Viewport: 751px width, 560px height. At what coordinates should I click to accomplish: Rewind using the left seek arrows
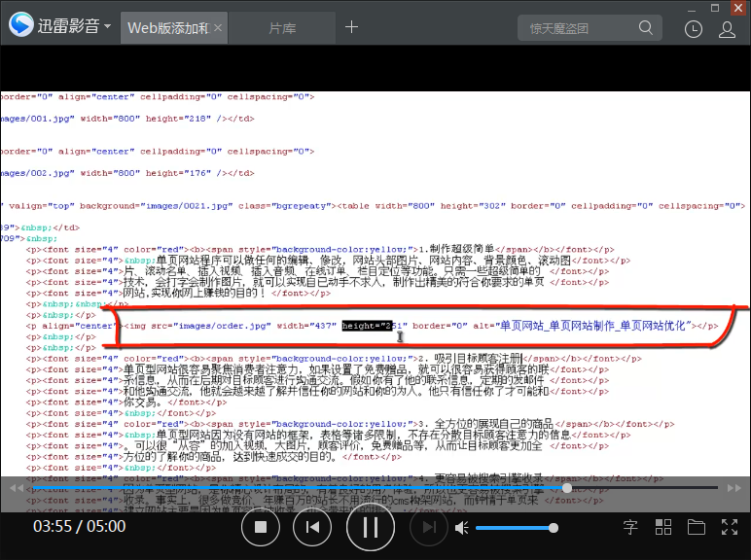coord(17,488)
